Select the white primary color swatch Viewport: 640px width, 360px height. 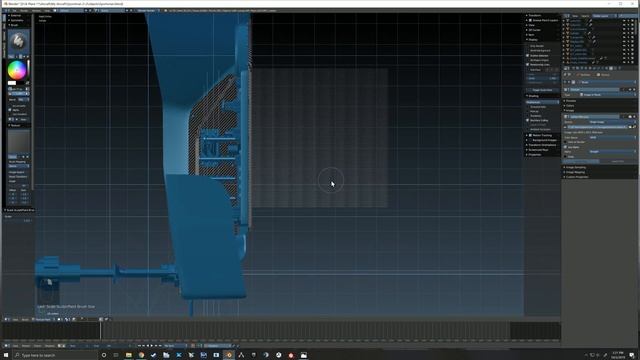pyautogui.click(x=12, y=83)
